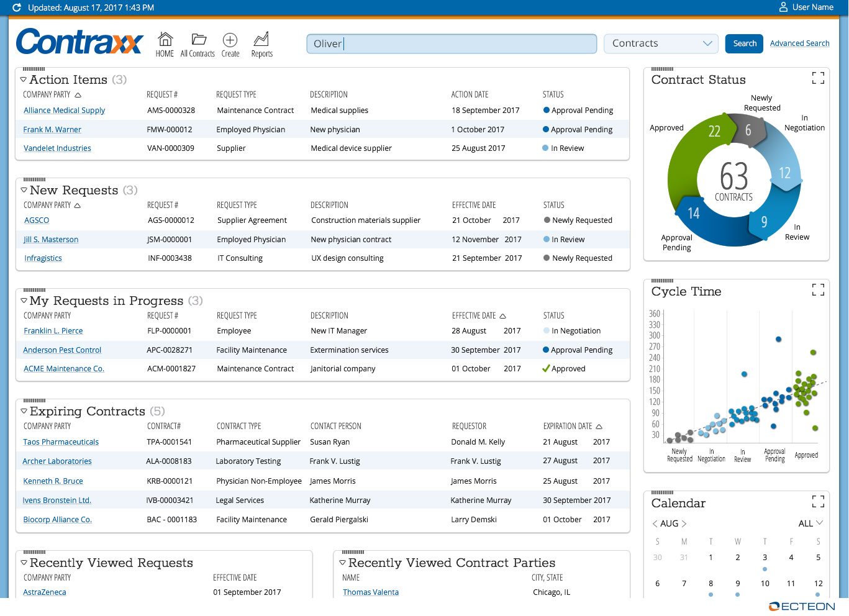The width and height of the screenshot is (849, 616).
Task: Open Anderson Pest Control link
Action: click(62, 350)
